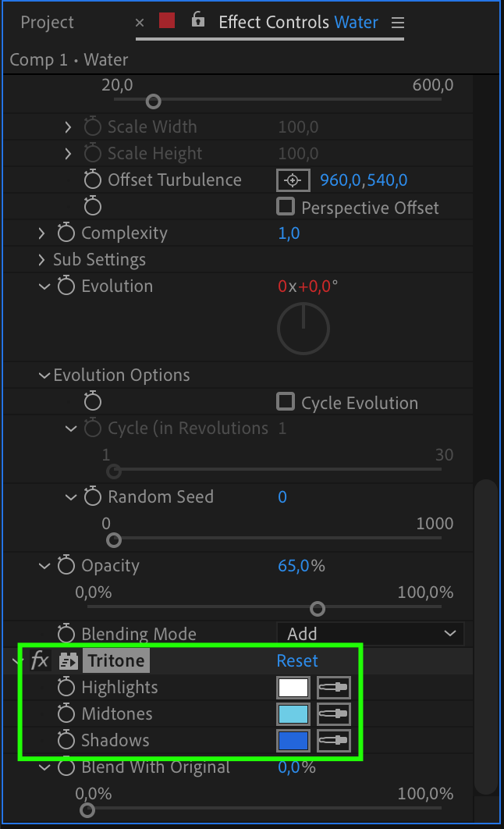Click the Offset Turbulence crosshair button
Viewport: 504px width, 829px height.
293,180
